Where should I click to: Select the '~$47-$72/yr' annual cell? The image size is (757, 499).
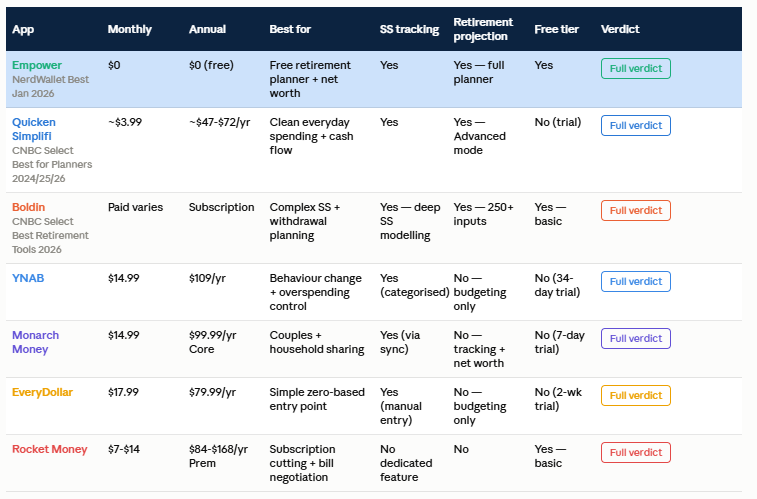click(x=219, y=122)
